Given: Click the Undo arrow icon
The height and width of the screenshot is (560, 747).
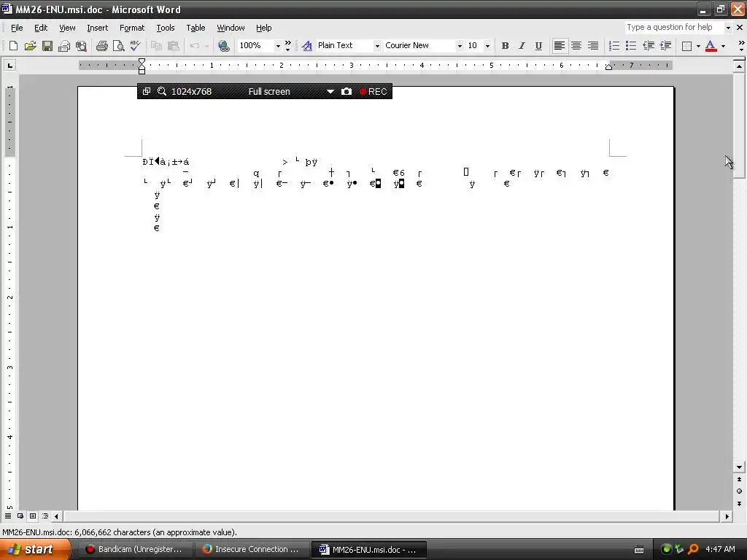Looking at the screenshot, I should point(194,46).
